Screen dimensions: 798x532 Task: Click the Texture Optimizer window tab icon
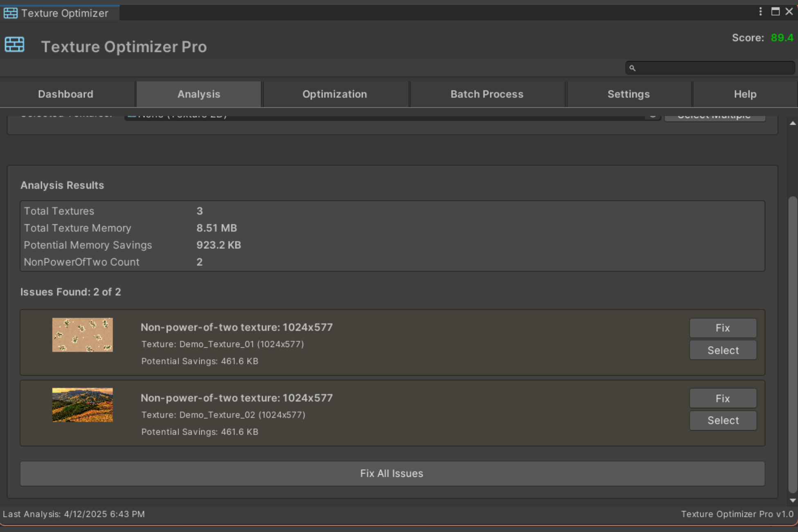11,13
